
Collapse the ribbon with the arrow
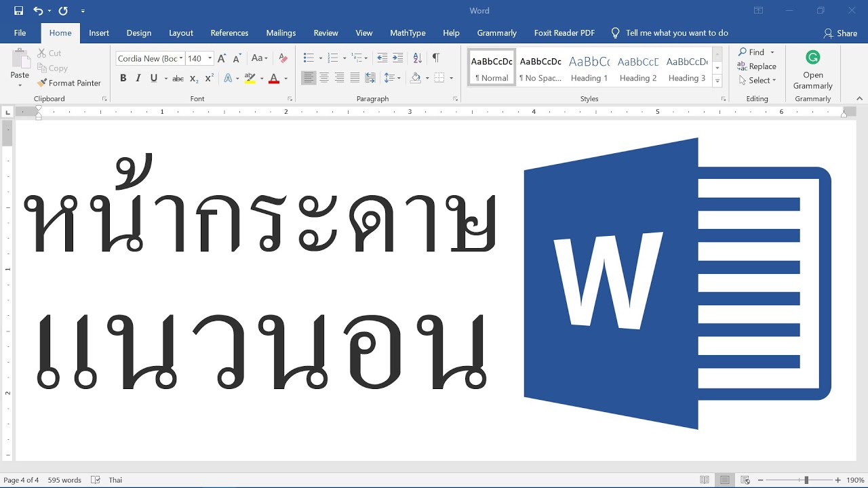[x=860, y=99]
